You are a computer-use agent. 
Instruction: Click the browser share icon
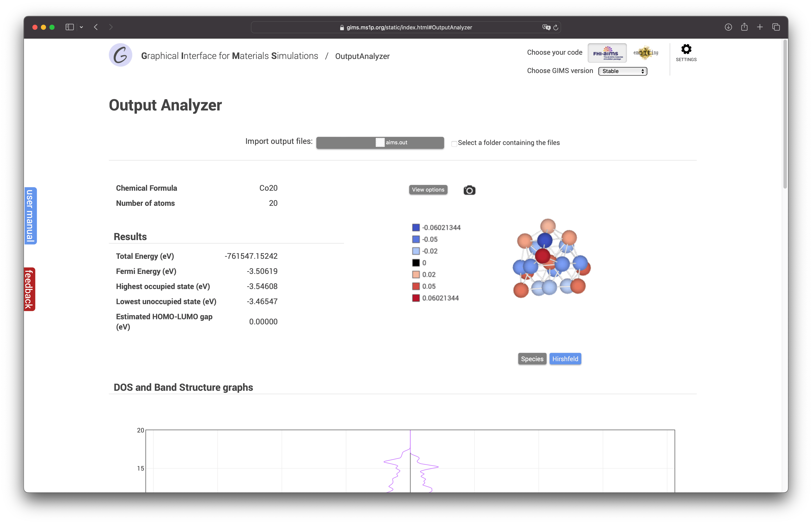(x=744, y=27)
